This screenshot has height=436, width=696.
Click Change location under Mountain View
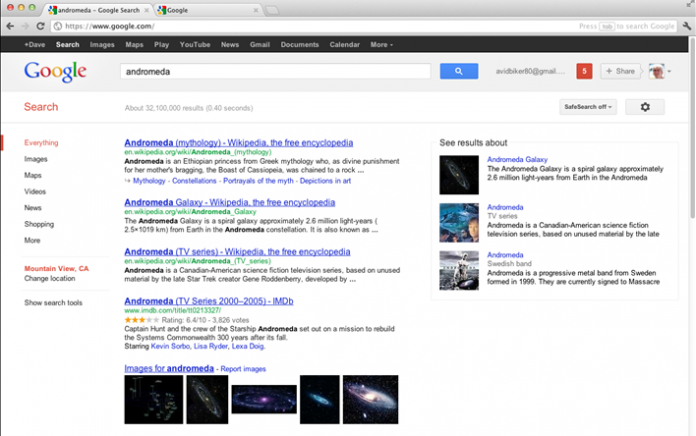point(50,278)
